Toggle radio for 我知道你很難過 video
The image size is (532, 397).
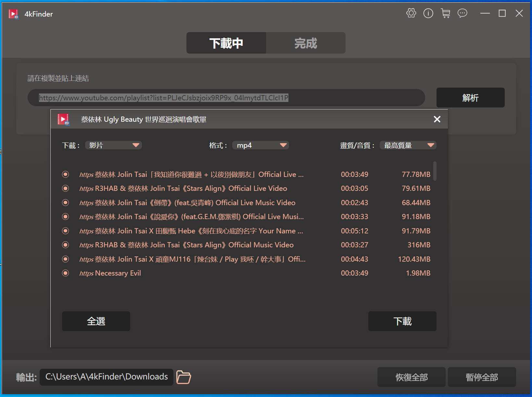[65, 174]
